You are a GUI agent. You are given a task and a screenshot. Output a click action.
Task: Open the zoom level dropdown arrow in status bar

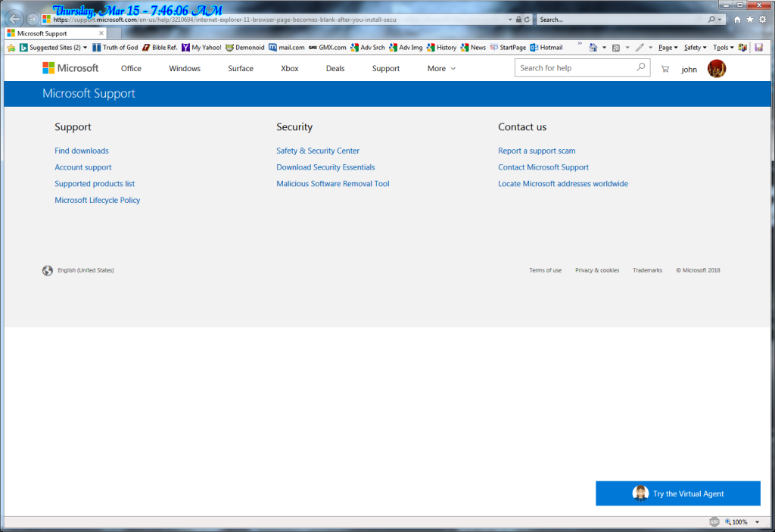tap(757, 522)
